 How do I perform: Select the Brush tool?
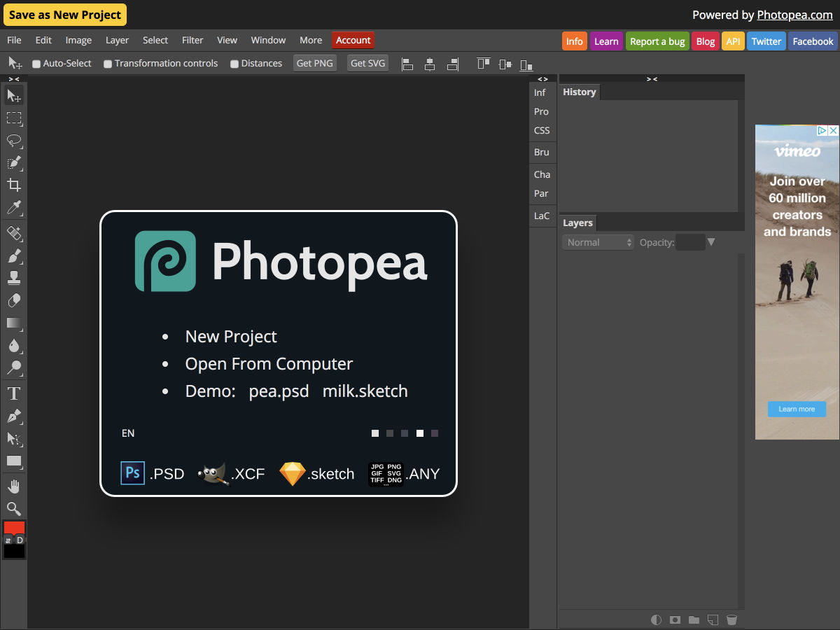click(x=14, y=255)
